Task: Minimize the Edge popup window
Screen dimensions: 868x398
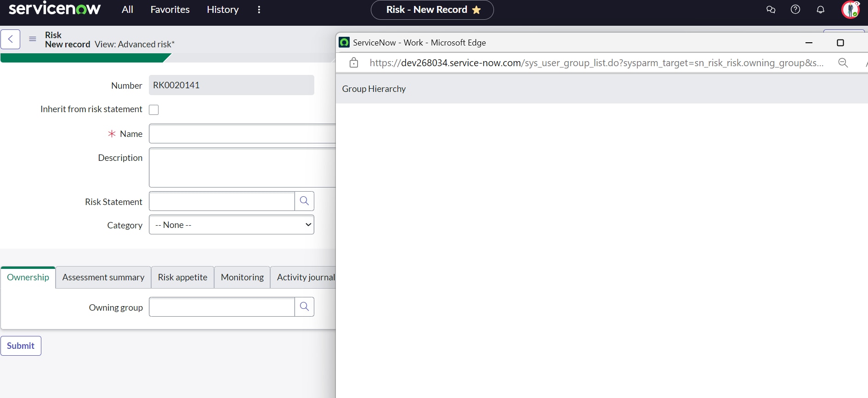Action: click(809, 43)
